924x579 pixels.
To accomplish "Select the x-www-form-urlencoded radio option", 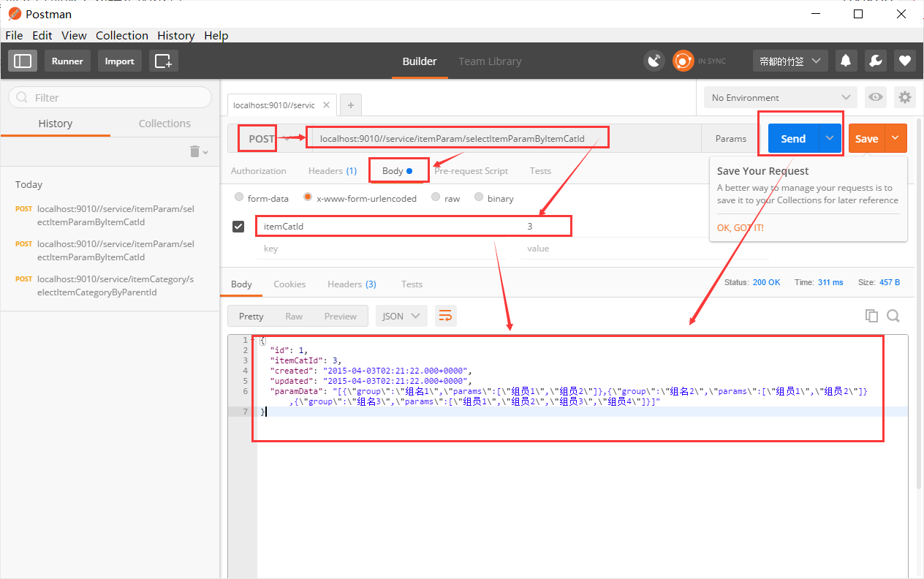I will pyautogui.click(x=308, y=197).
